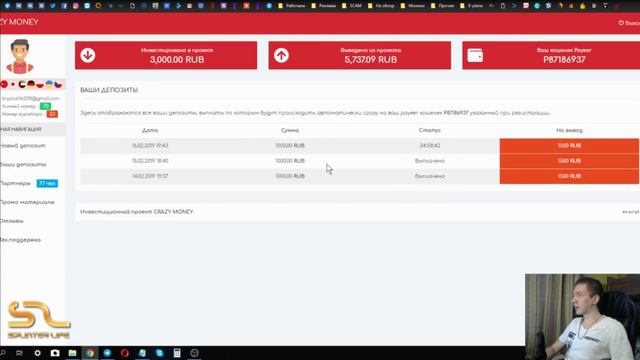The height and width of the screenshot is (360, 640).
Task: Open the Промо материалы menu item
Action: point(27,202)
